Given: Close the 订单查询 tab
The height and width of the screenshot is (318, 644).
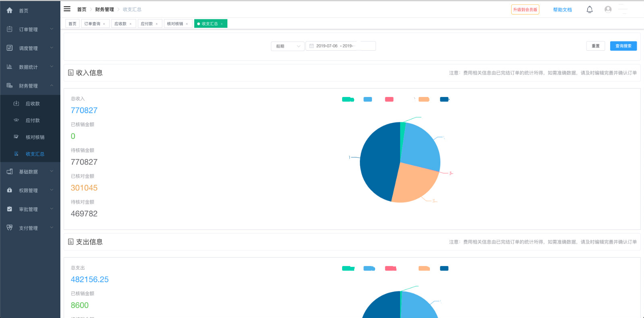Looking at the screenshot, I should pyautogui.click(x=104, y=24).
